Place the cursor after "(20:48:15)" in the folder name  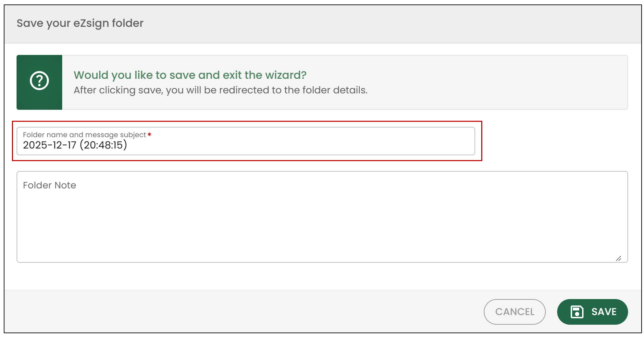coord(128,145)
